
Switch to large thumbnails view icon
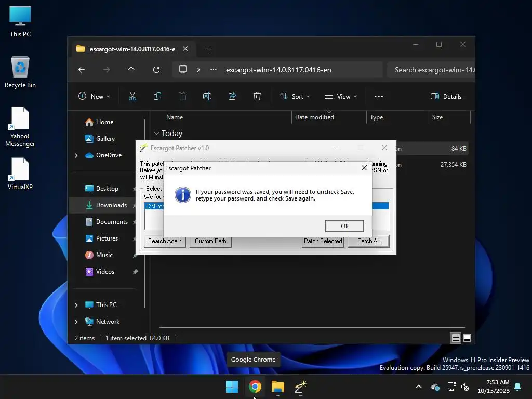coord(467,338)
